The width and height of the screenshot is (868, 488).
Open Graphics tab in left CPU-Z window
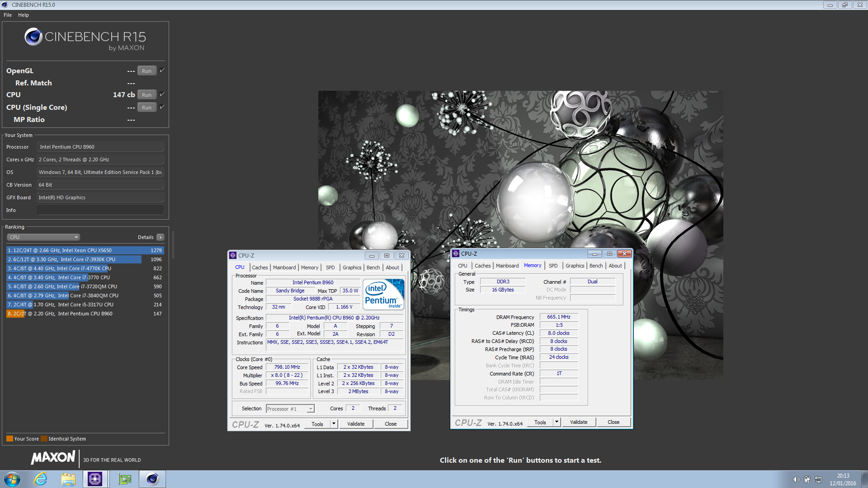(352, 267)
